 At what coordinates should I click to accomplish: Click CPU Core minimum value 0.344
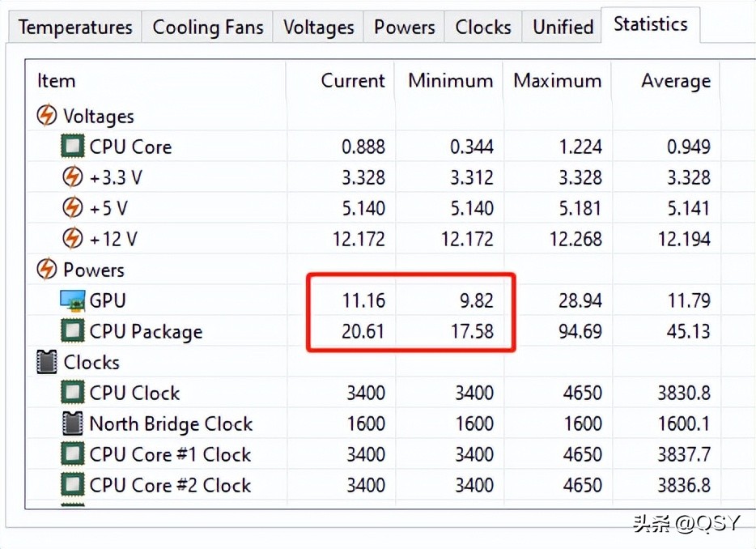(x=472, y=147)
